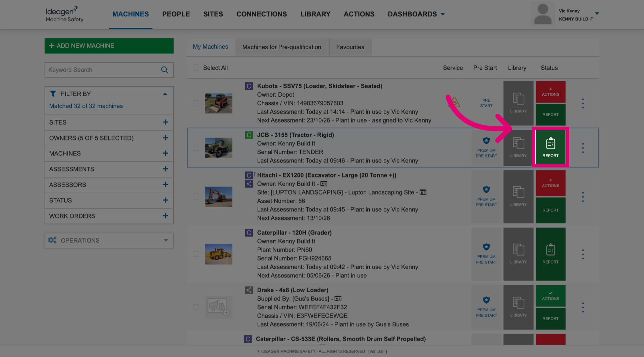Open Premium Pre Start for Caterpillar 120H
Screen dimensions: 644x357
486,254
